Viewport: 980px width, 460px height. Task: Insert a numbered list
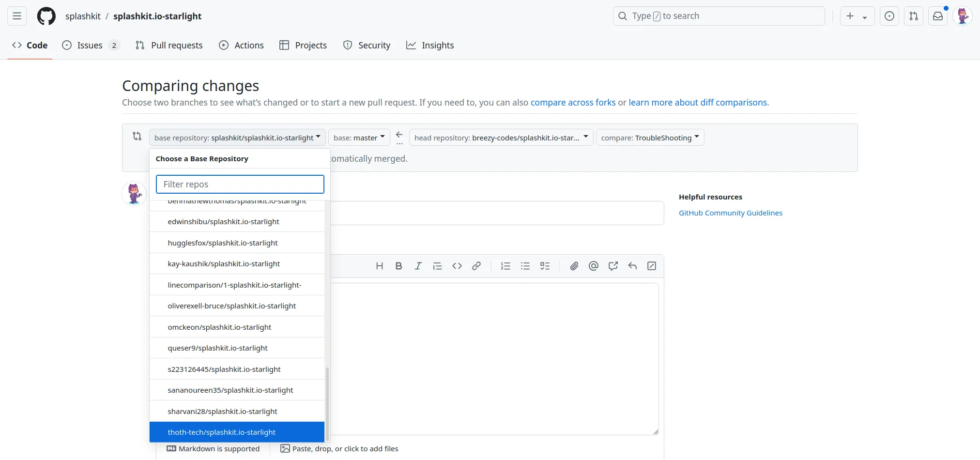(505, 266)
